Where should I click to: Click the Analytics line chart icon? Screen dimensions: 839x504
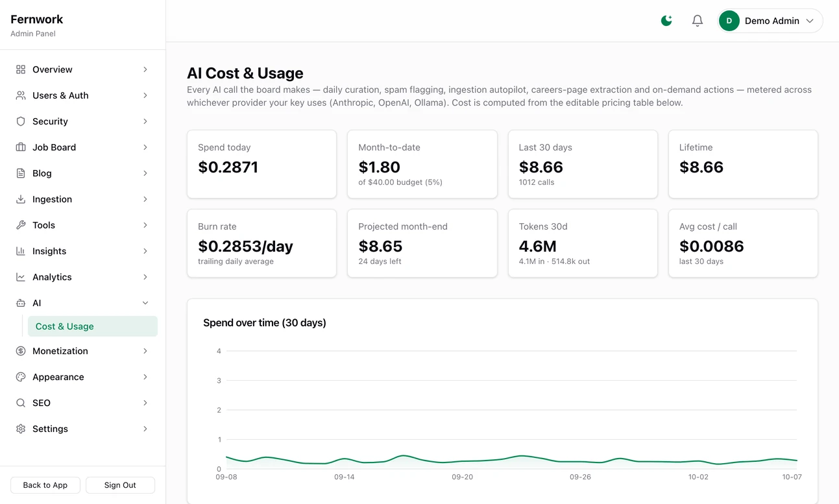(x=21, y=277)
